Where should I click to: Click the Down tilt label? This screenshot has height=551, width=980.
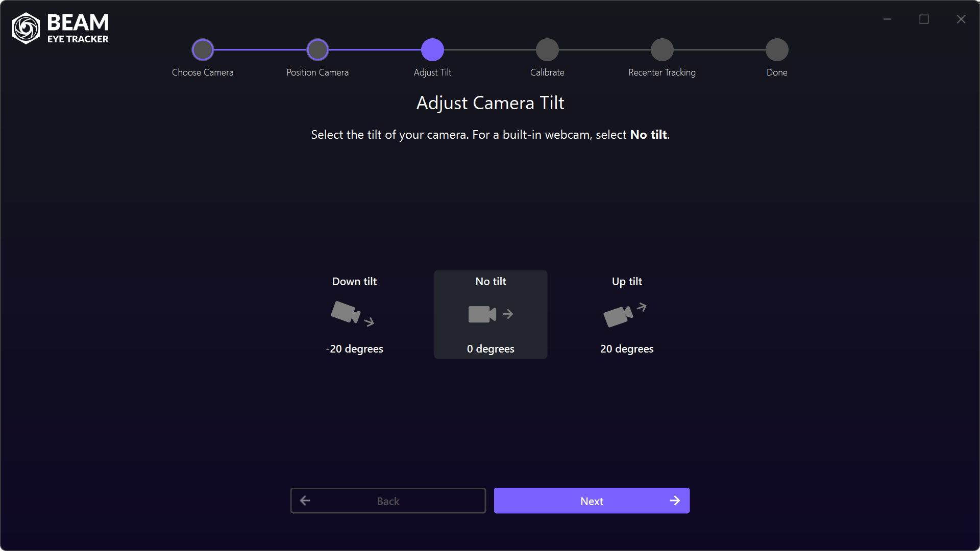354,282
